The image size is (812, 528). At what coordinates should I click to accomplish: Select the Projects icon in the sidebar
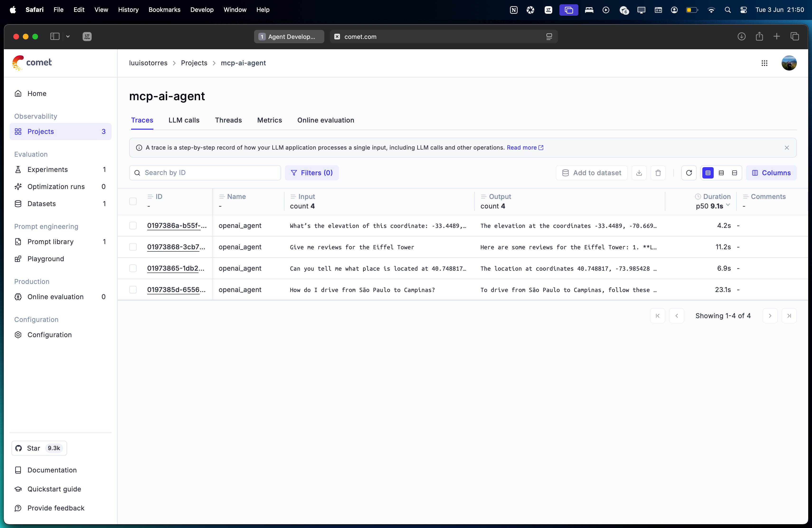pyautogui.click(x=19, y=132)
